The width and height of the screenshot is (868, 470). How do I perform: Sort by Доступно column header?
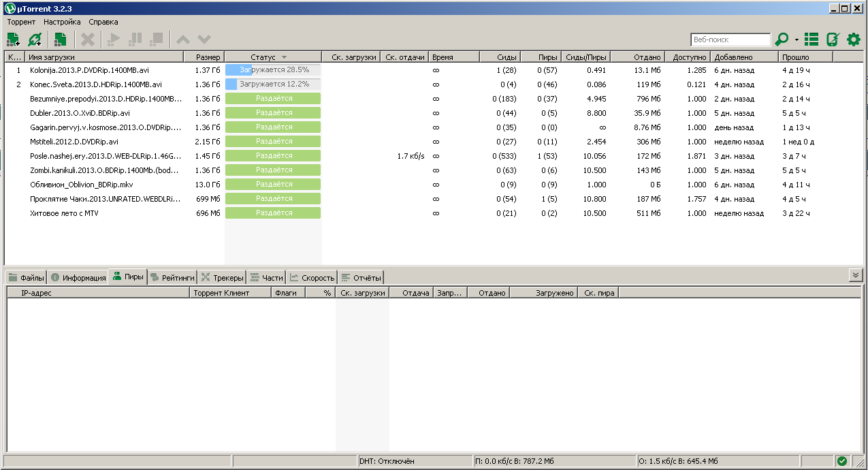pyautogui.click(x=687, y=57)
